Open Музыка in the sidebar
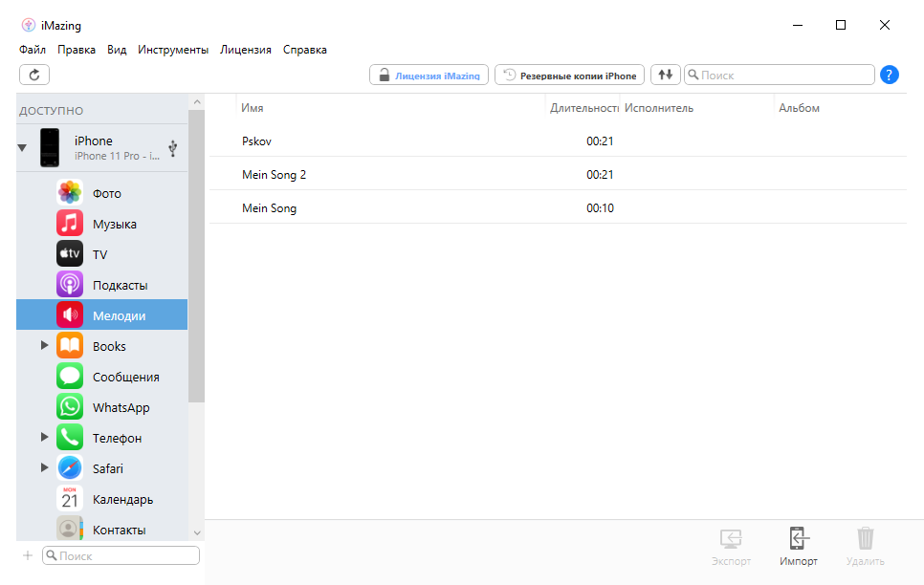 pyautogui.click(x=102, y=224)
